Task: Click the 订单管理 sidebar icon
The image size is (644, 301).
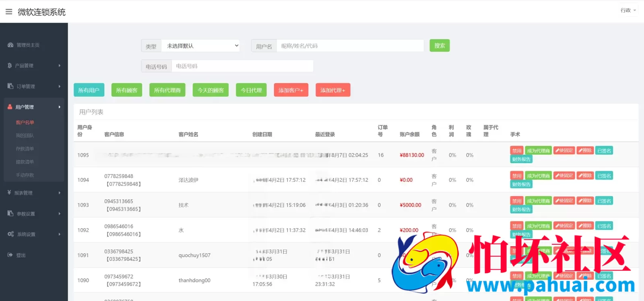Action: (10, 86)
